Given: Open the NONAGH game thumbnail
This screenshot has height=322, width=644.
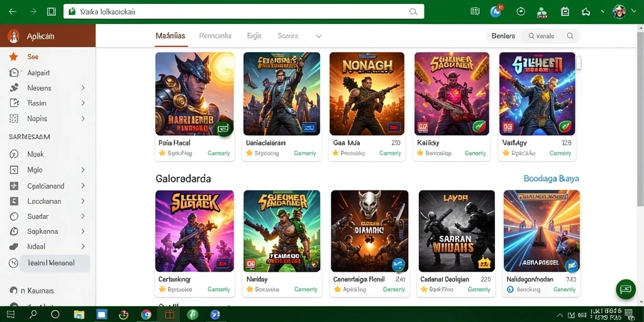Looking at the screenshot, I should coord(367,94).
